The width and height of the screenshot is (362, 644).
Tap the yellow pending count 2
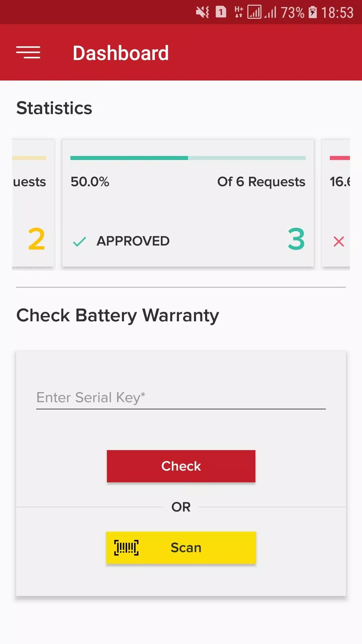pos(37,239)
